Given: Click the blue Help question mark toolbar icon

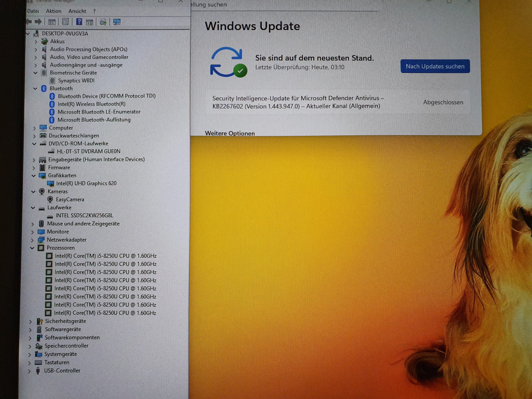Looking at the screenshot, I should click(x=79, y=22).
